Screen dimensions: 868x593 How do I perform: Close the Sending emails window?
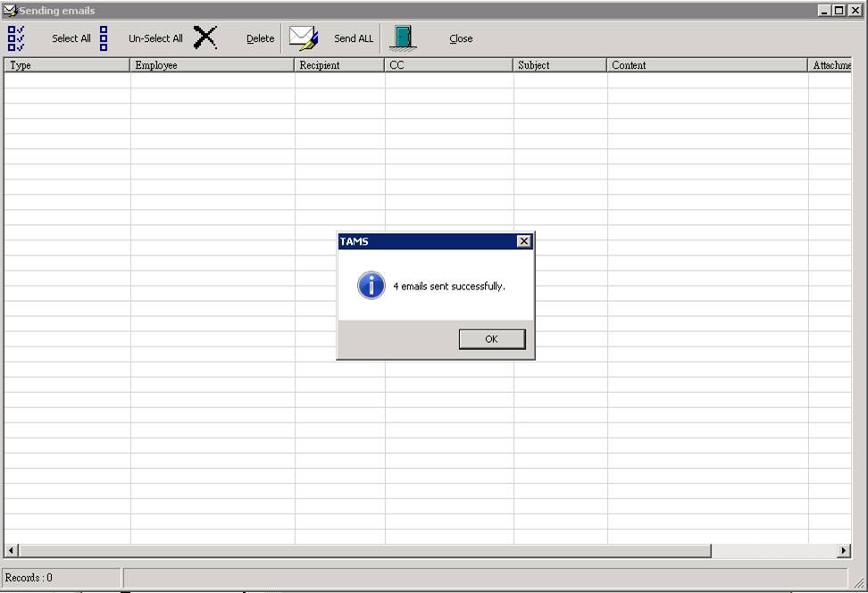(x=855, y=10)
